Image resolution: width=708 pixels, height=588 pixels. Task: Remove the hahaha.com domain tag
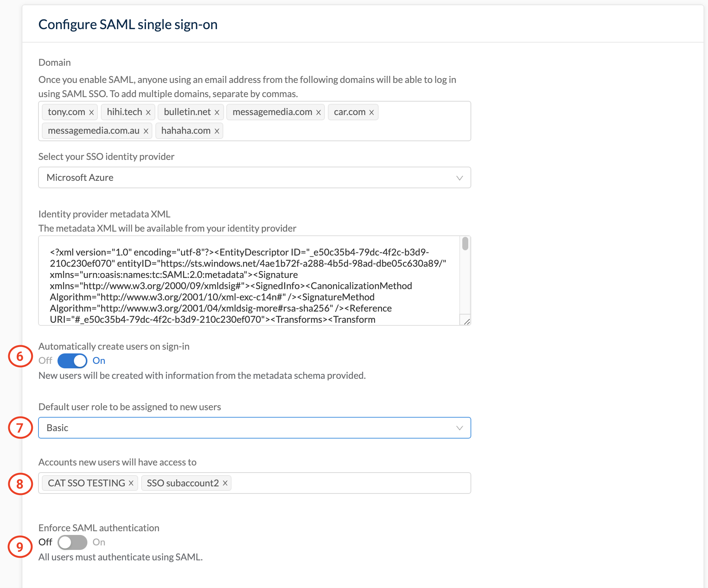(x=216, y=131)
